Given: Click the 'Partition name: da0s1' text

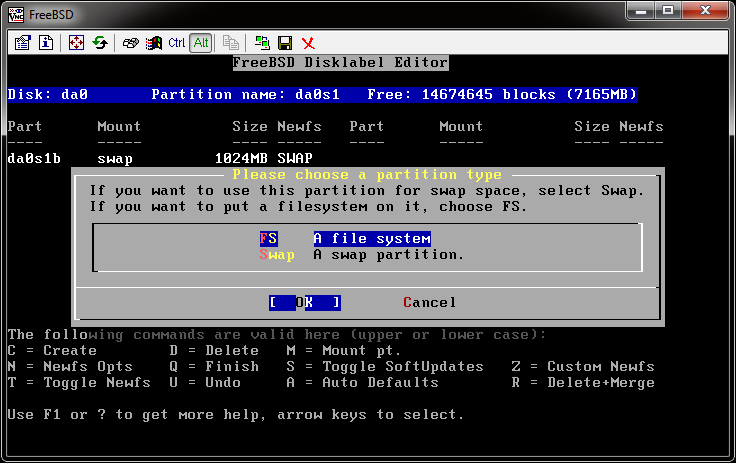Looking at the screenshot, I should 245,94.
